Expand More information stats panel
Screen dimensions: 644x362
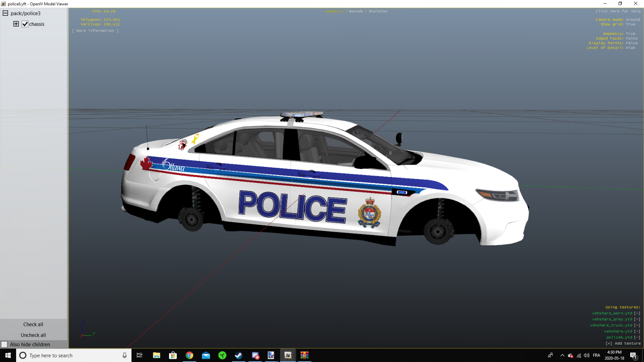[95, 31]
